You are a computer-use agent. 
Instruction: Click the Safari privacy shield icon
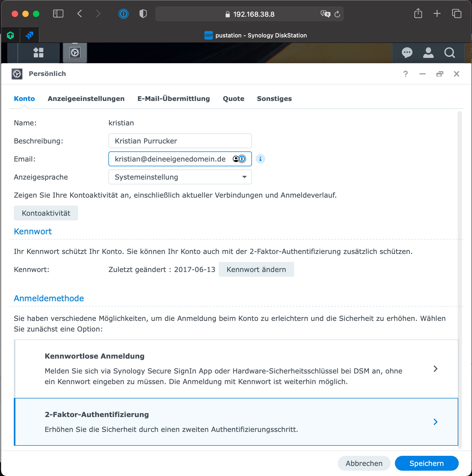[143, 14]
